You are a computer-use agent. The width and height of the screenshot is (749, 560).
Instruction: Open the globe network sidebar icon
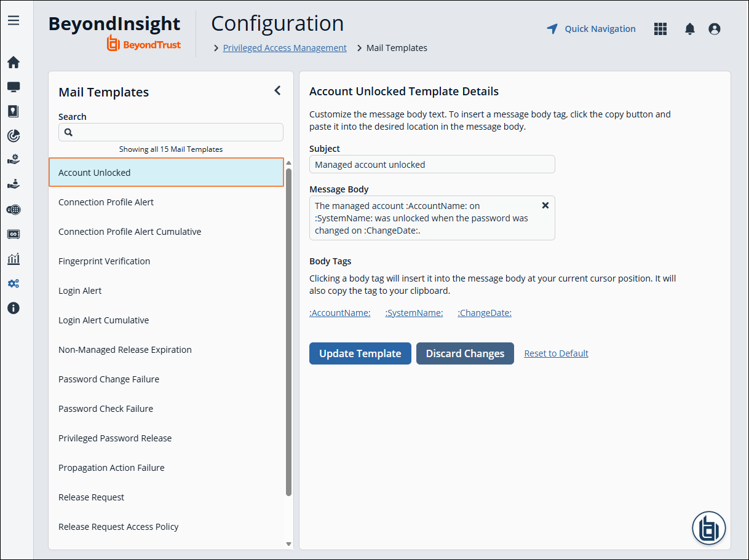tap(14, 210)
